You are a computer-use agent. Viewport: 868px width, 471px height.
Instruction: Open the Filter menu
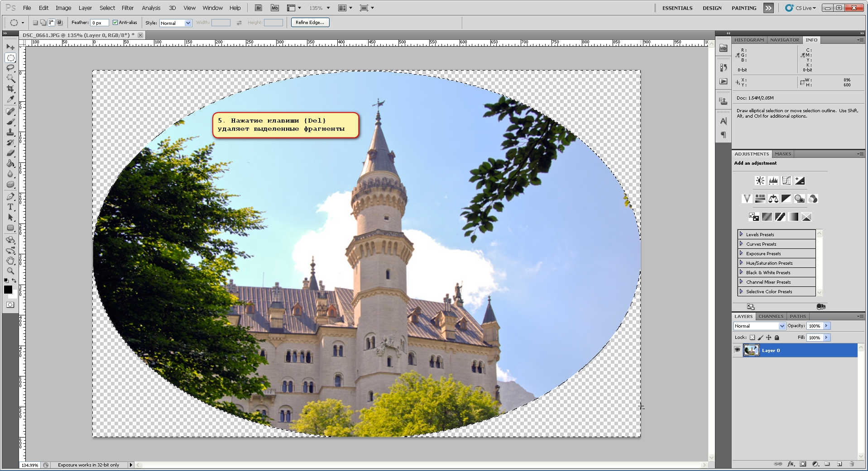128,8
